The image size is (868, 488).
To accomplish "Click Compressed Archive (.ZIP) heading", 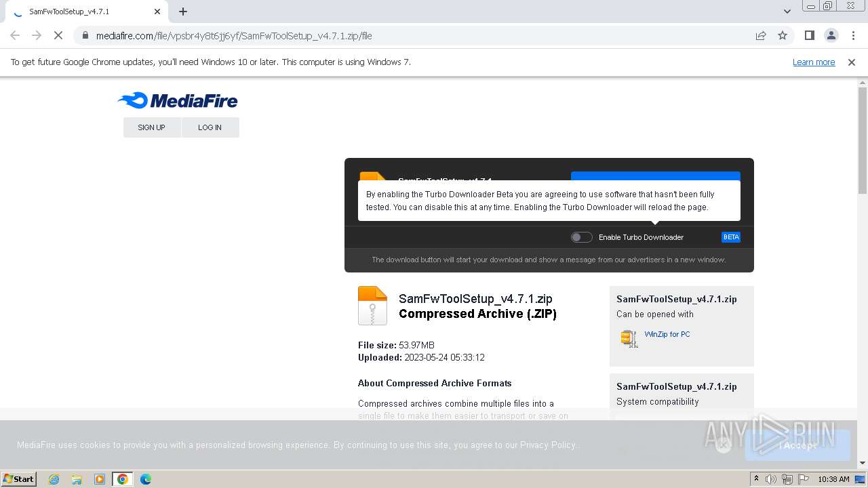I will coord(477,314).
